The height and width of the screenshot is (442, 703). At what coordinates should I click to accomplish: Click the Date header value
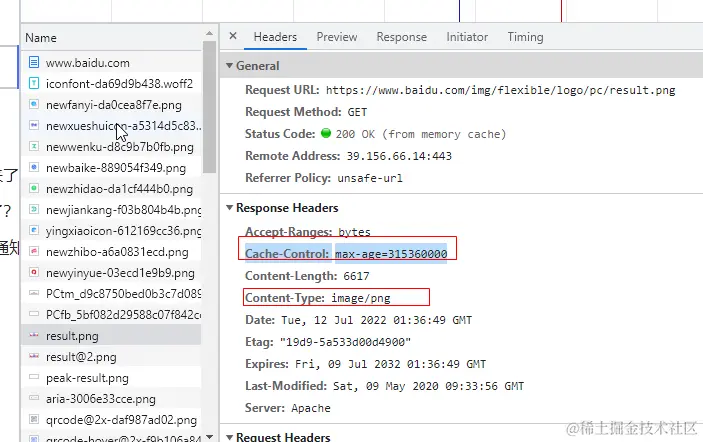click(377, 320)
